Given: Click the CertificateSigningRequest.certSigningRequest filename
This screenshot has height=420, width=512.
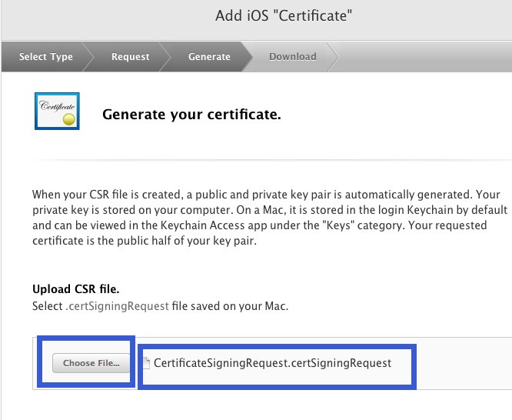Looking at the screenshot, I should pyautogui.click(x=272, y=362).
